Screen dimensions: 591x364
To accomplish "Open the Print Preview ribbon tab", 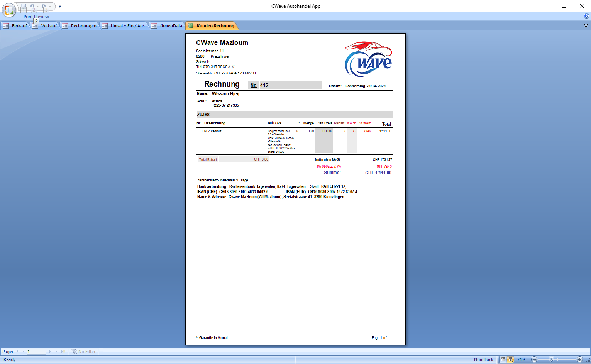I will point(36,17).
